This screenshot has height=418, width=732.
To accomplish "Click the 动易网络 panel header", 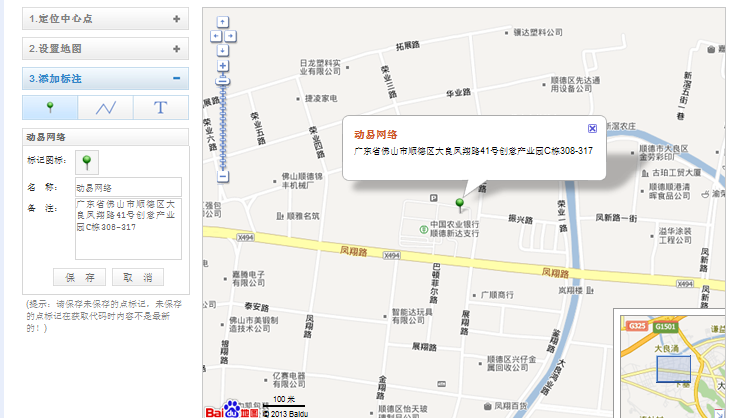I will 106,137.
